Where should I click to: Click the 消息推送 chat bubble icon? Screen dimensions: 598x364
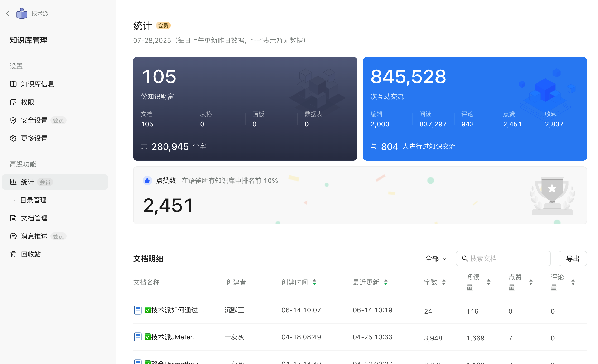[x=13, y=236]
